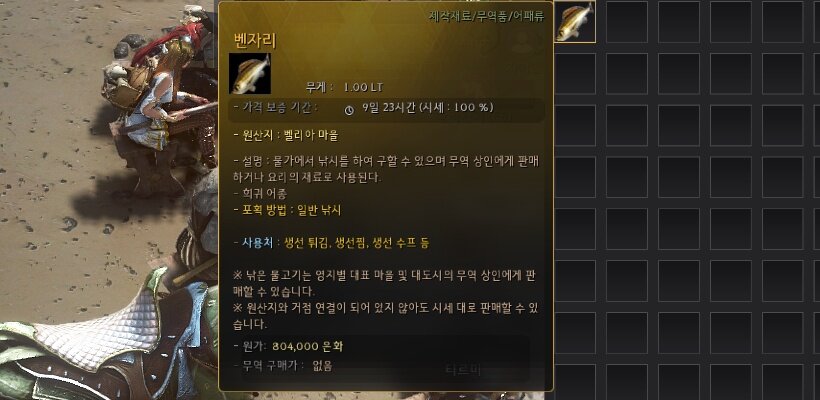Click the empty slot right of the fish item
Viewport: 820px width, 400px height.
click(x=627, y=21)
